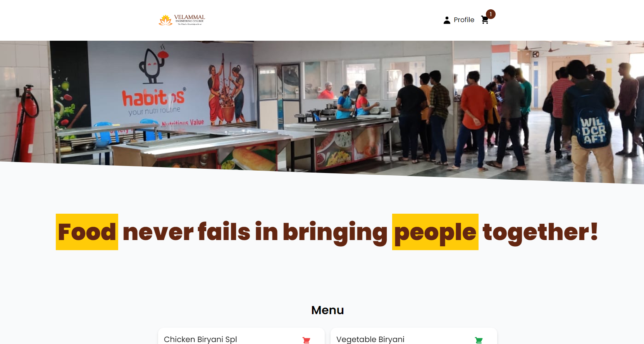Screen dimensions: 644x344
Task: Select the Vegetable Biryani menu item name
Action: [370, 339]
